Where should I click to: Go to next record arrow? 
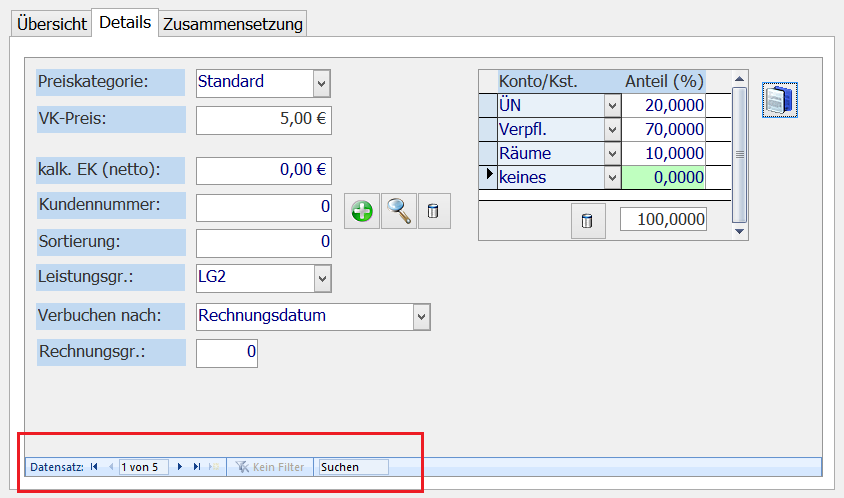(x=180, y=467)
